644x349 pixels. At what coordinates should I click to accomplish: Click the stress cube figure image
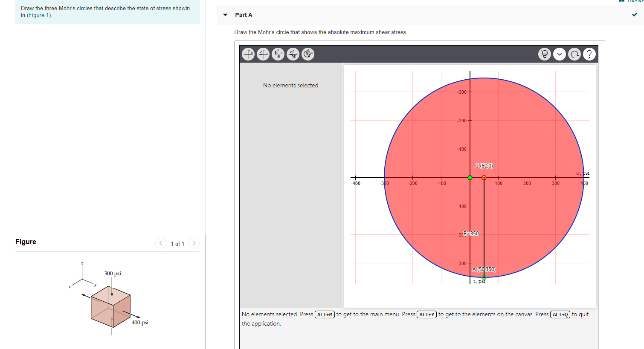(109, 298)
